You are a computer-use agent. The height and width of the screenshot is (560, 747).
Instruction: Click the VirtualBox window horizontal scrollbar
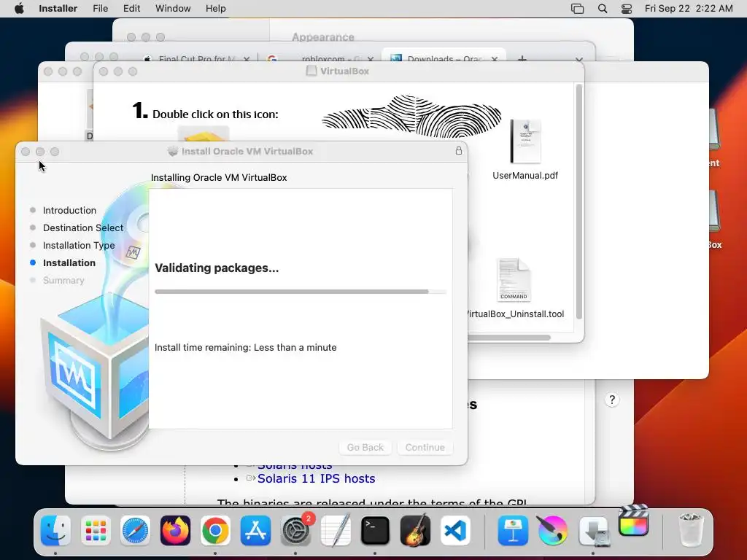pos(508,338)
